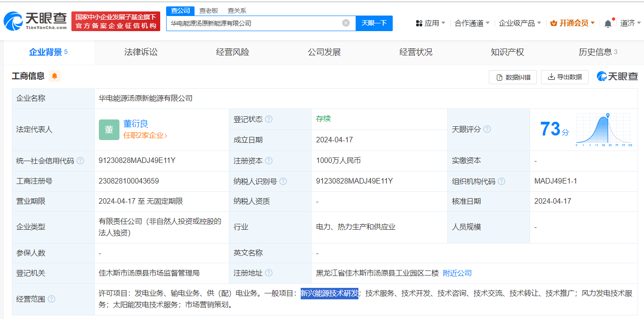Switch to the 法律诉讼 tab
Viewport: 644px width, 319px height.
tap(141, 52)
